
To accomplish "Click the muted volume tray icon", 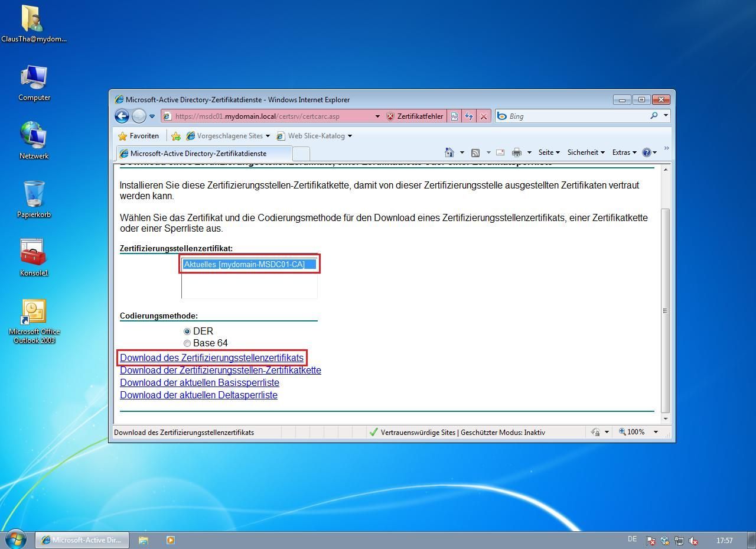I will [x=693, y=540].
